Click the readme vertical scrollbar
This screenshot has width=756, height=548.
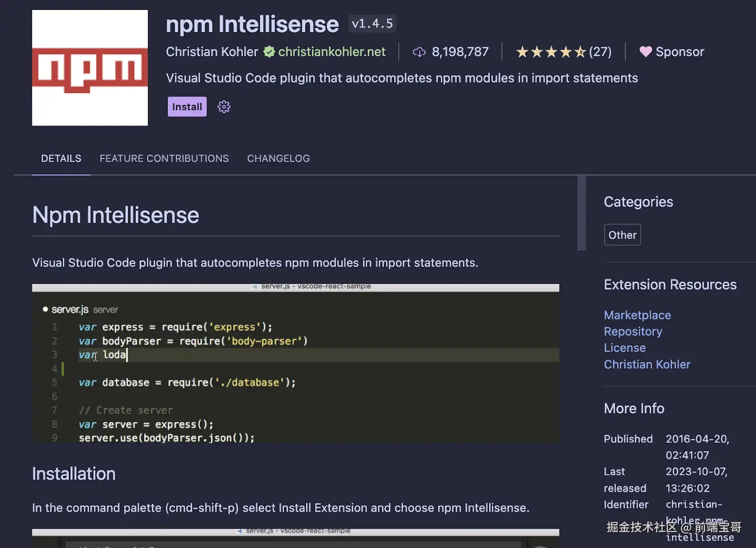click(x=582, y=213)
